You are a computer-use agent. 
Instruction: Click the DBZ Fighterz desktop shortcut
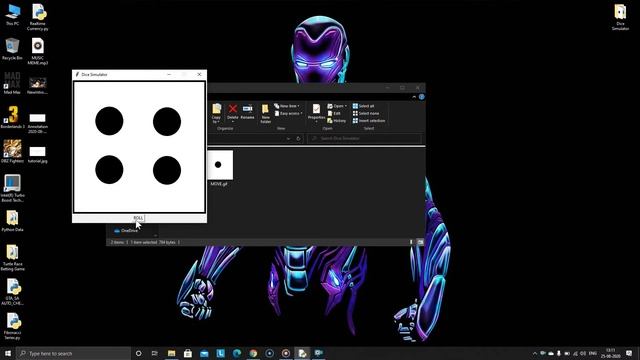[x=12, y=151]
